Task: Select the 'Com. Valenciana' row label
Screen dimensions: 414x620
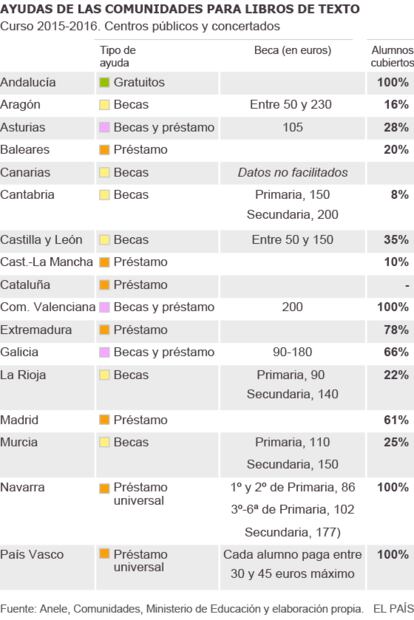Action: 48,307
